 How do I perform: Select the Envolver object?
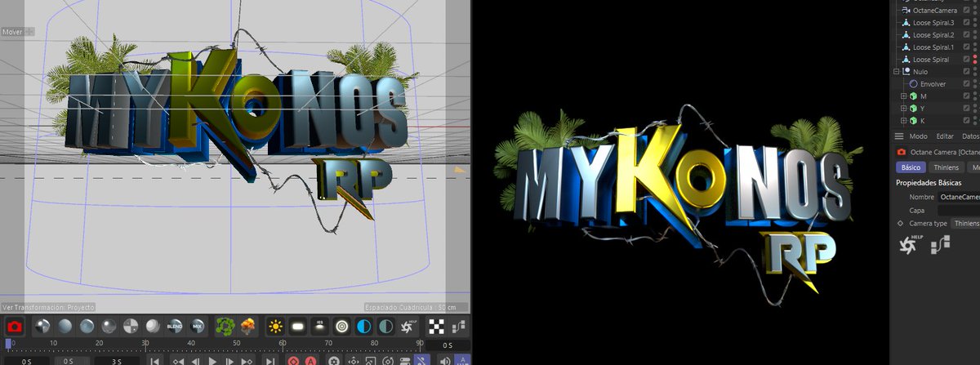[933, 84]
